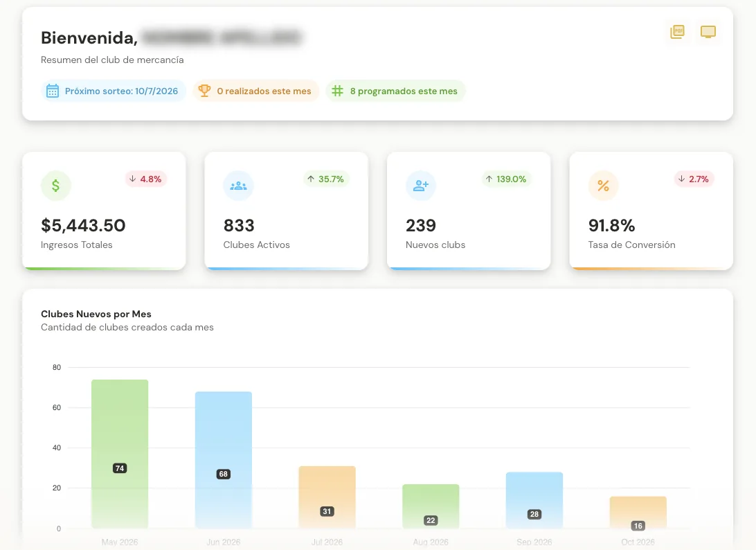Click the down arrow in 2.7% badge
756x550 pixels.
tap(681, 179)
